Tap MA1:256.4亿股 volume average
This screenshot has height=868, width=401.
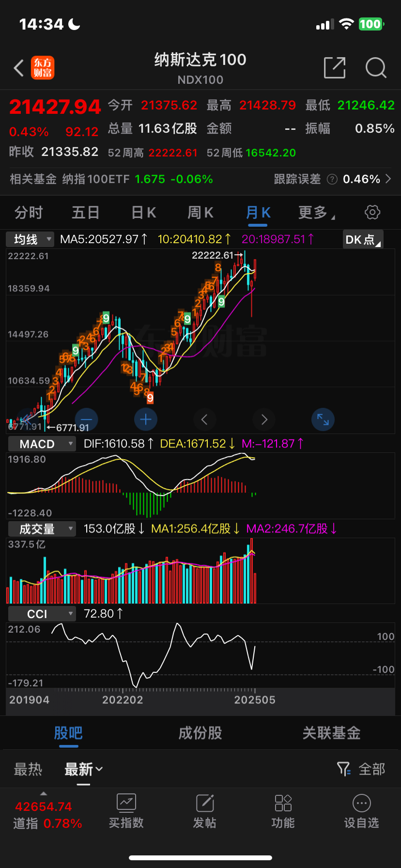click(x=196, y=528)
